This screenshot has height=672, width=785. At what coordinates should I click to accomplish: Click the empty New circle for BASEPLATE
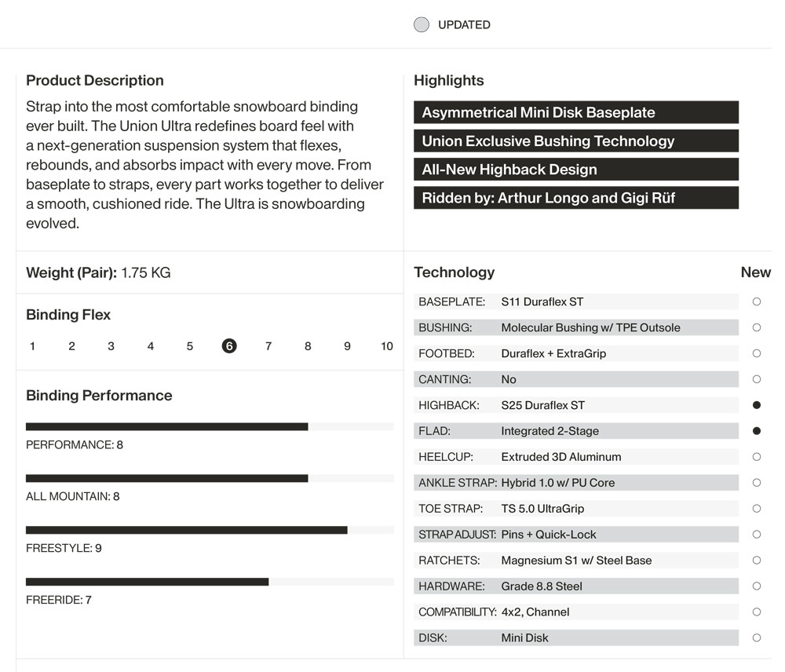pyautogui.click(x=757, y=301)
